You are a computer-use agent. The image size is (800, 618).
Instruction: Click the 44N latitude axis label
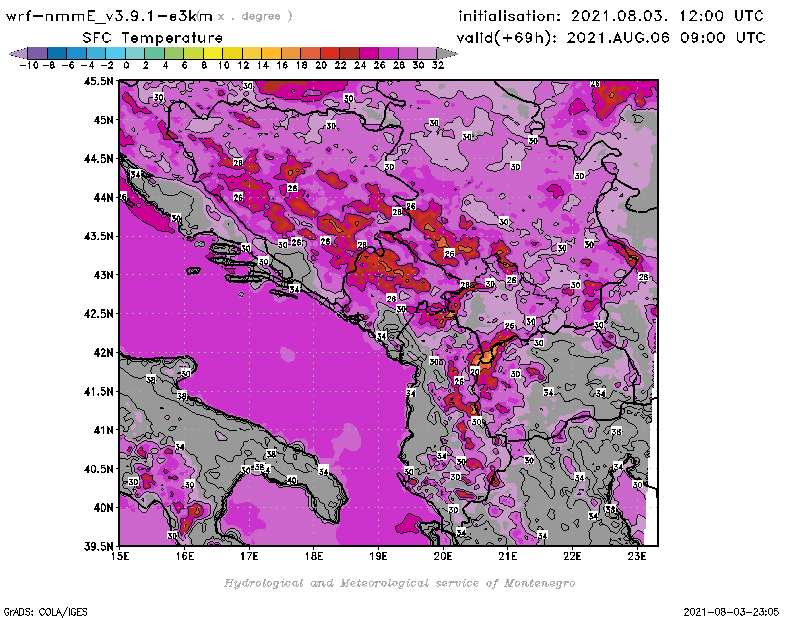[x=103, y=197]
